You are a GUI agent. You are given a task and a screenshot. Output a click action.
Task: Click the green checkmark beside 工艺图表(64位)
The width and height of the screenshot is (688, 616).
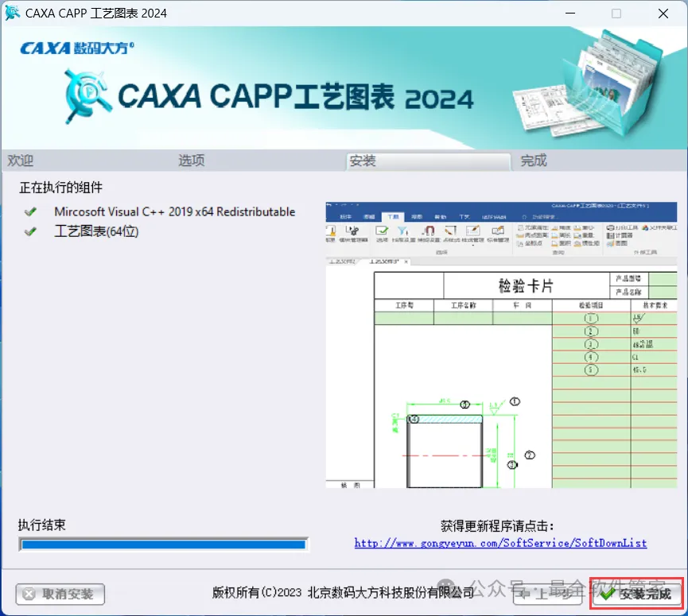pos(31,231)
